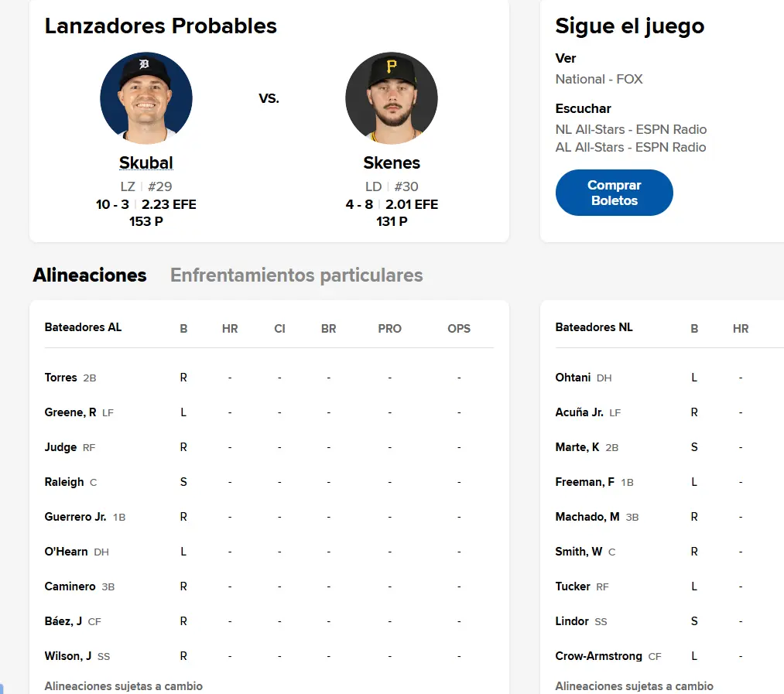Click on Acuña Jr. in NL lineup
The width and height of the screenshot is (784, 694).
(x=580, y=412)
